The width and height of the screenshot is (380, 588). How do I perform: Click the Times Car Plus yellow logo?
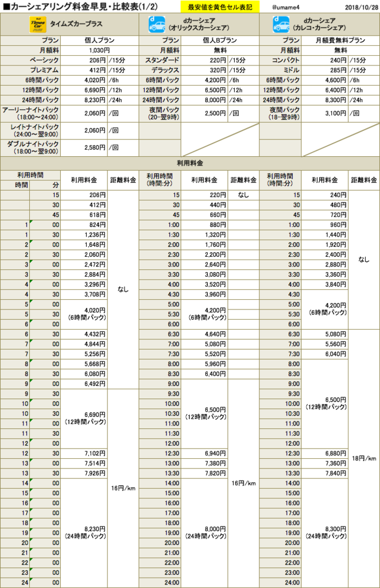click(38, 24)
